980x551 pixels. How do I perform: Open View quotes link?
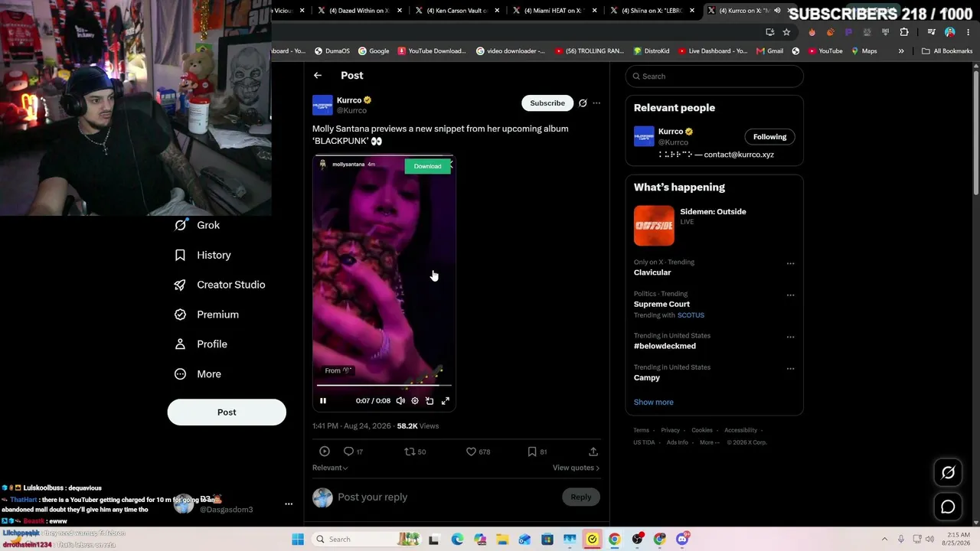click(x=576, y=468)
